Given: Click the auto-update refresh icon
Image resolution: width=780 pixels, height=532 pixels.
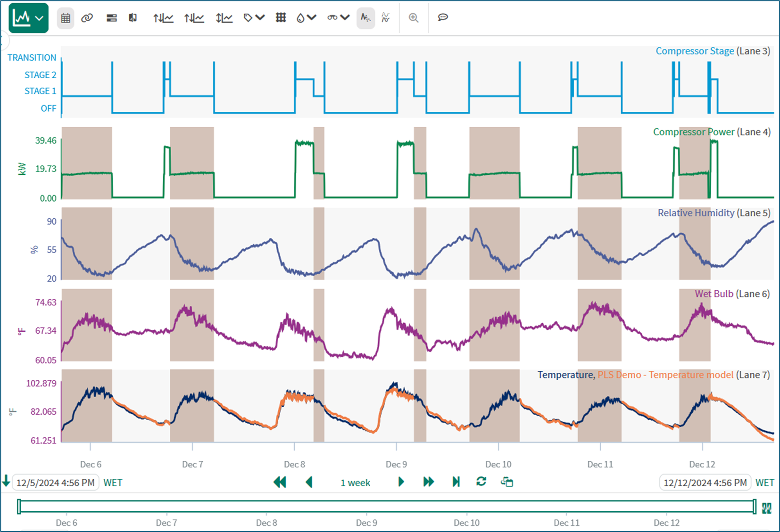Looking at the screenshot, I should (481, 482).
